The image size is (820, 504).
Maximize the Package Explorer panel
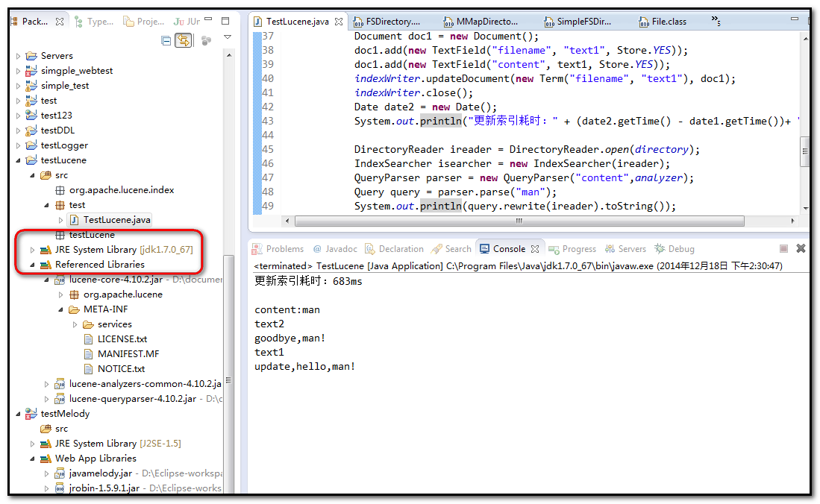[x=225, y=21]
